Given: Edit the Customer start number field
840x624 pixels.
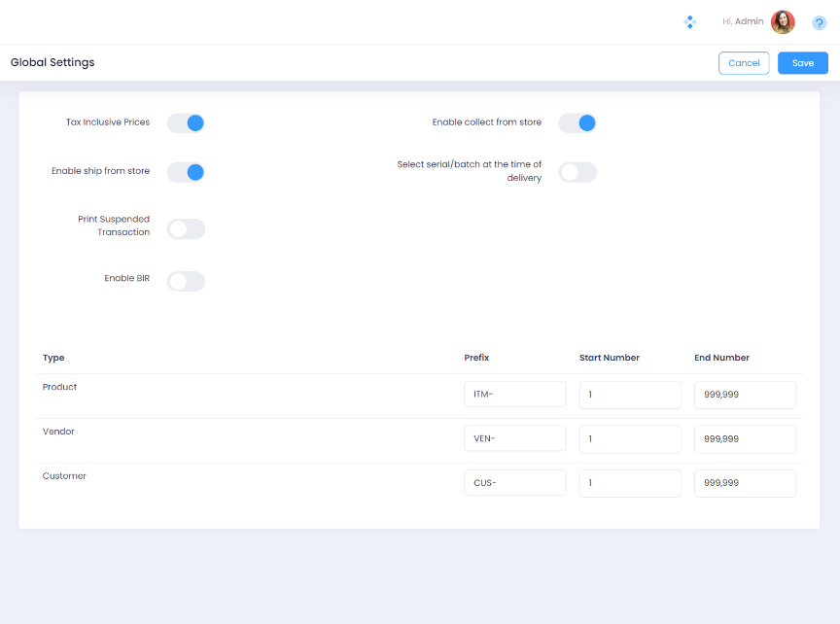Looking at the screenshot, I should [x=629, y=484].
